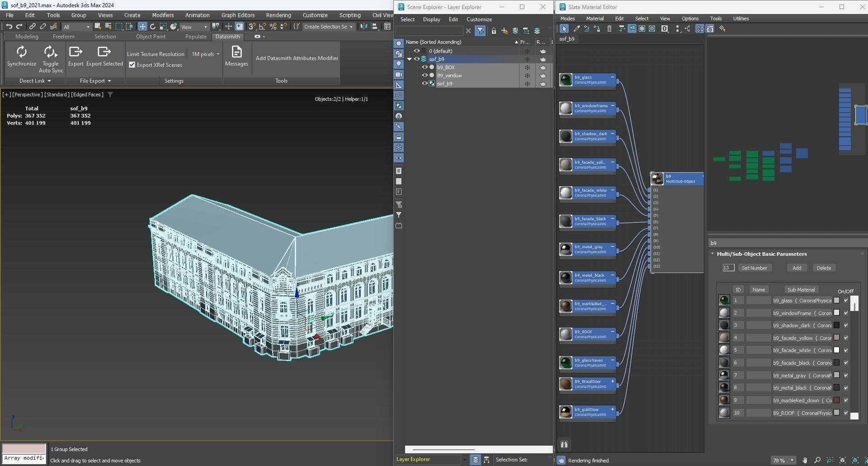This screenshot has height=466, width=868.
Task: Collapse Multi/Sub-Object Basic Parameters rollout
Action: 712,254
